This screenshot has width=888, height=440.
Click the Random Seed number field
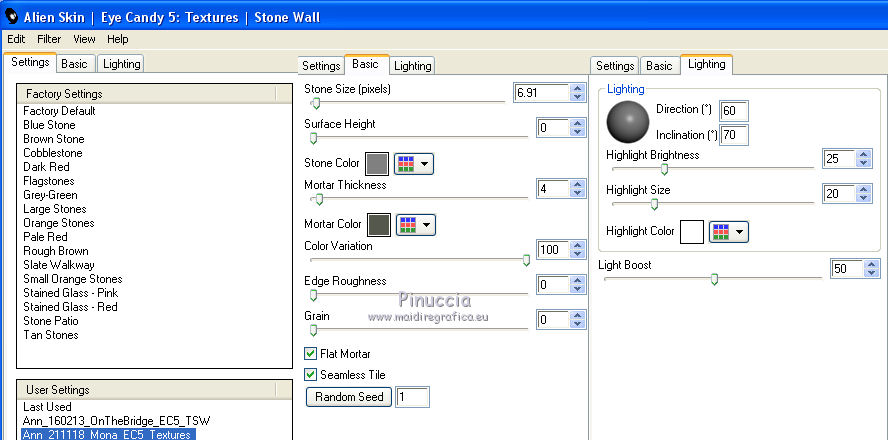(412, 397)
